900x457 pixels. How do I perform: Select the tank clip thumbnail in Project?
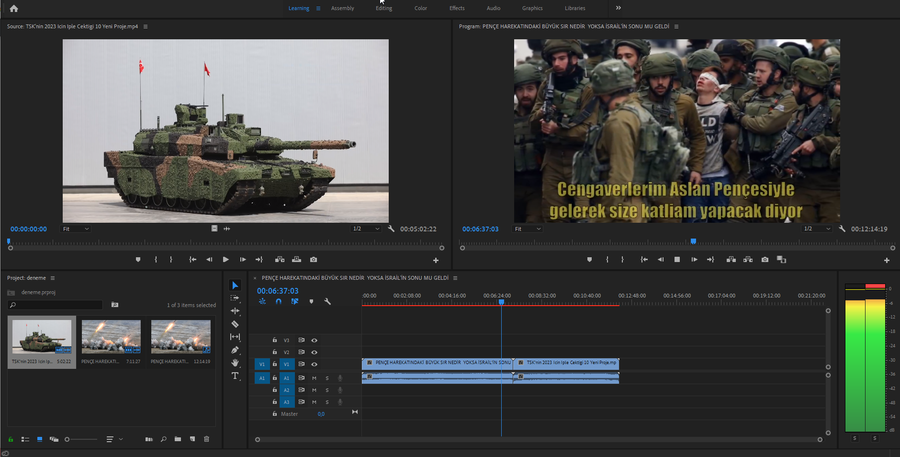point(41,338)
